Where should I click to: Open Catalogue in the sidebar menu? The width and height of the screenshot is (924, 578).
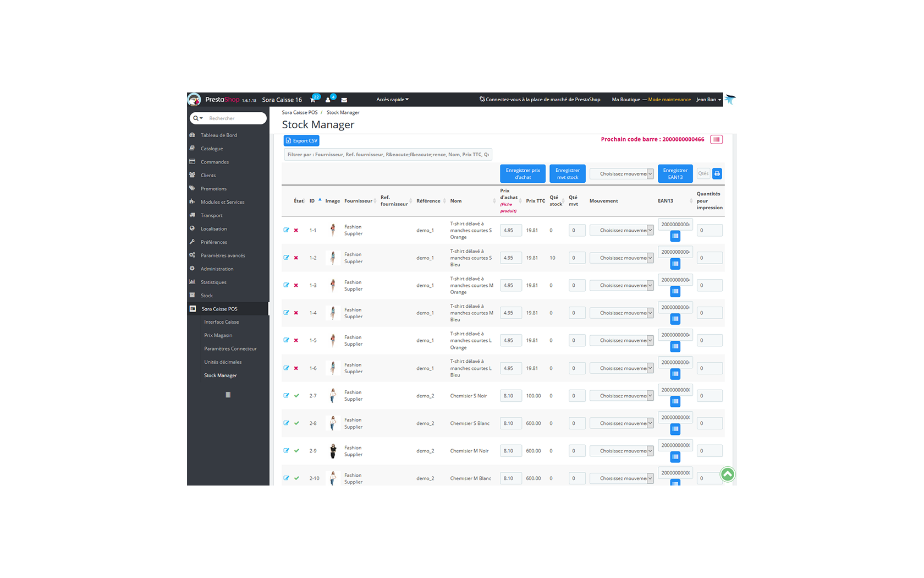click(212, 149)
